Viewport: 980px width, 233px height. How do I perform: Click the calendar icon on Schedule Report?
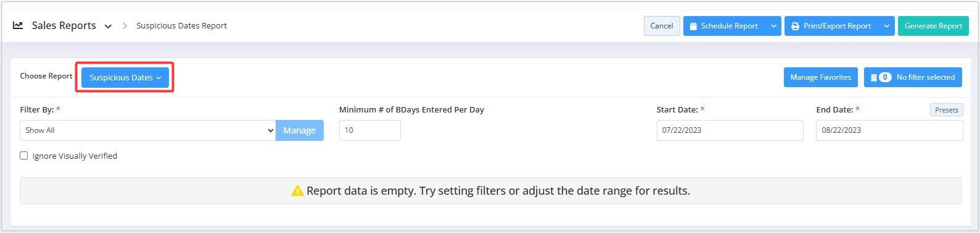tap(693, 26)
